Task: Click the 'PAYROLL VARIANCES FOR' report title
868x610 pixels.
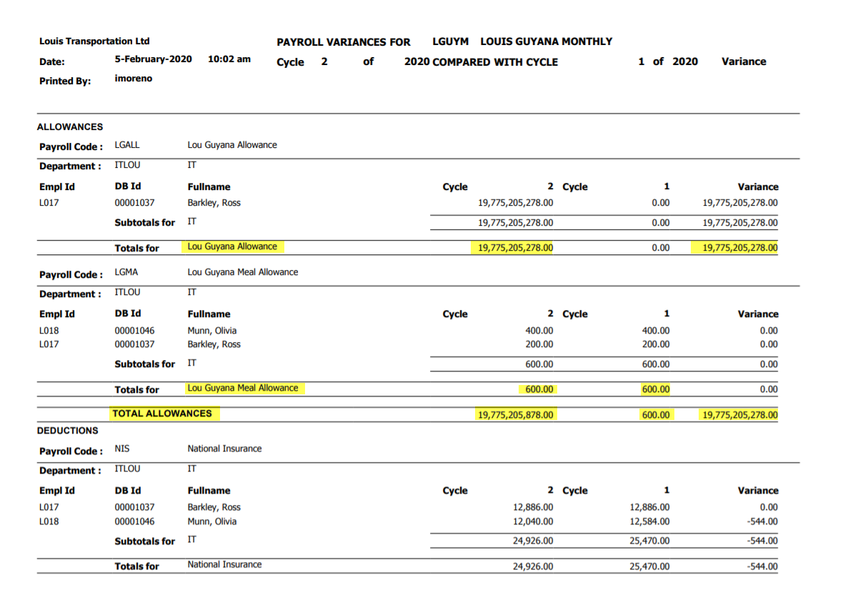Action: coord(344,42)
